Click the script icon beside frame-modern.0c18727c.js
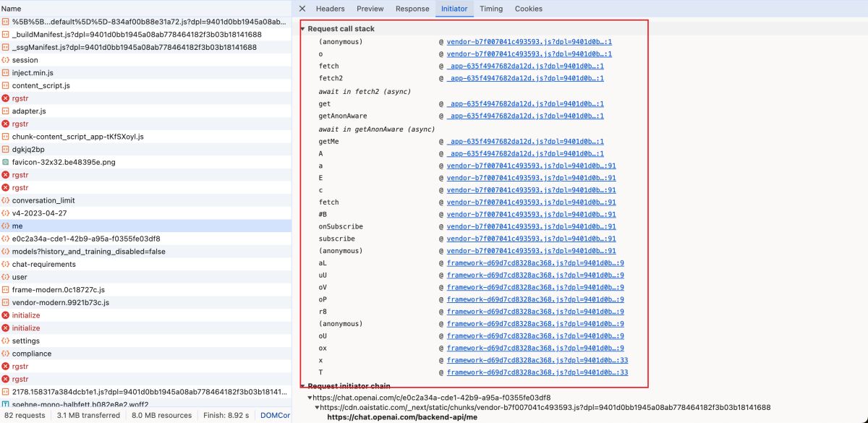Image resolution: width=868 pixels, height=423 pixels. [x=5, y=290]
